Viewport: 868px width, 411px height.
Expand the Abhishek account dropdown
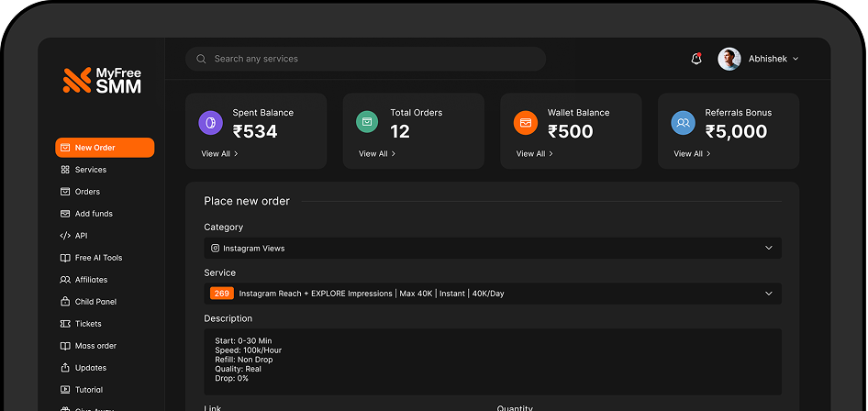click(795, 59)
